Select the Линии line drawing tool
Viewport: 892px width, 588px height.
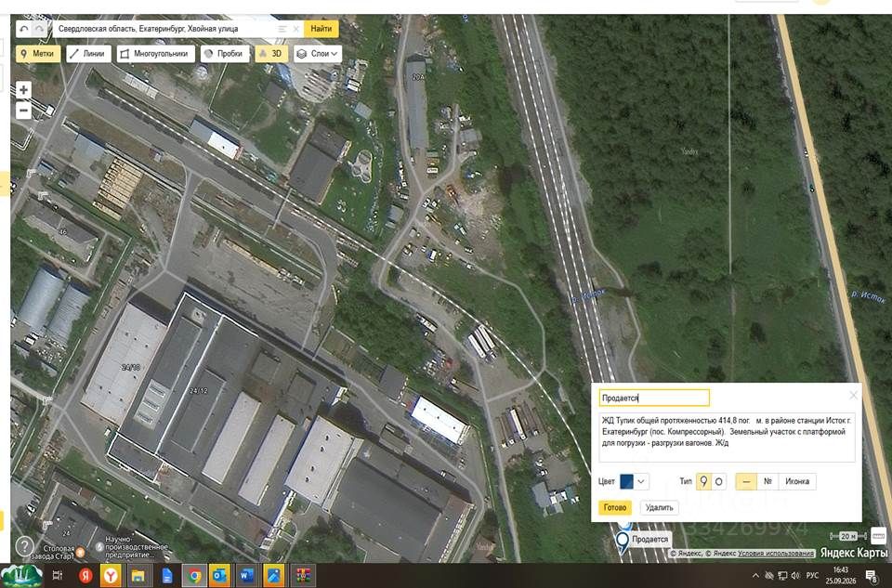pos(88,54)
